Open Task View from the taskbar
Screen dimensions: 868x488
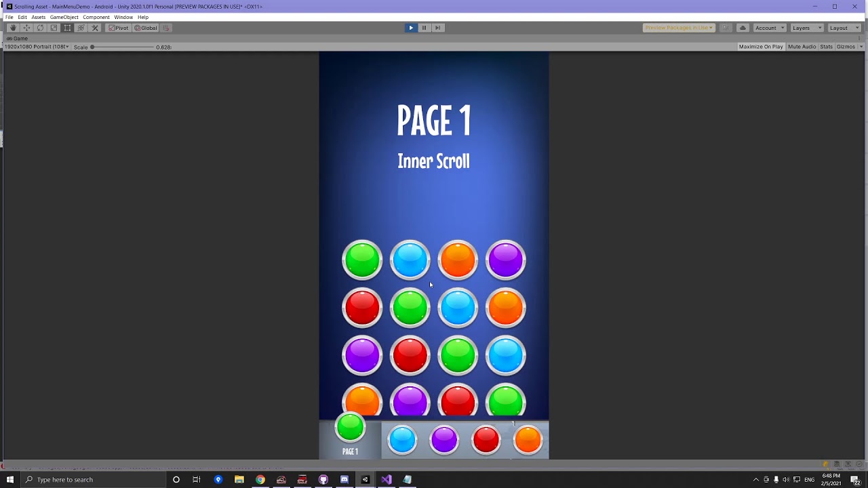click(197, 480)
